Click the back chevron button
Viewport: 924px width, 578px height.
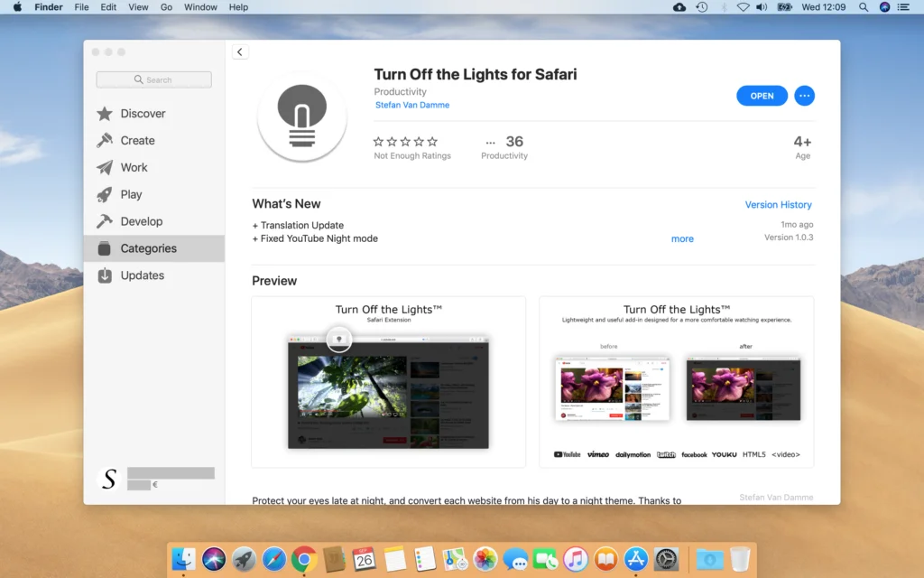pyautogui.click(x=240, y=51)
